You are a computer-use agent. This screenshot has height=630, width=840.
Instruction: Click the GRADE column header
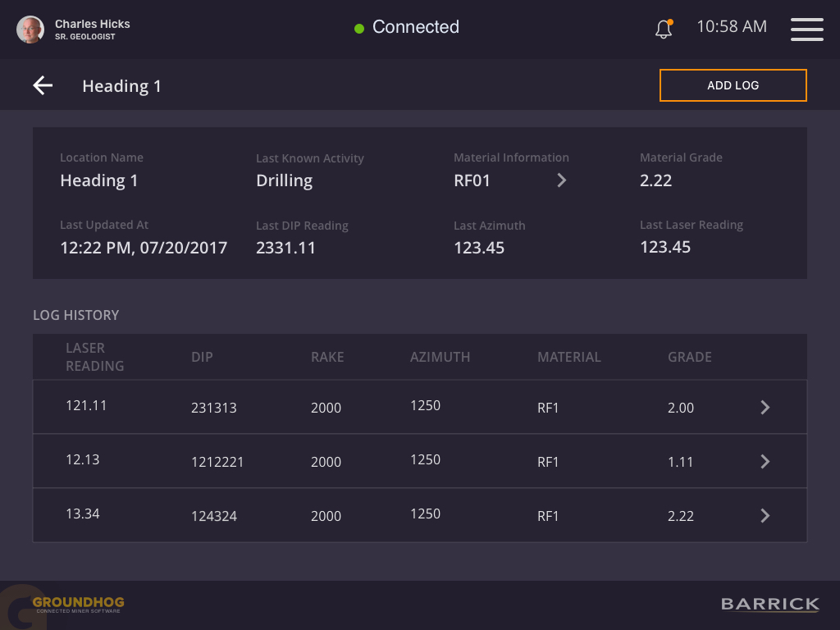[x=689, y=357]
